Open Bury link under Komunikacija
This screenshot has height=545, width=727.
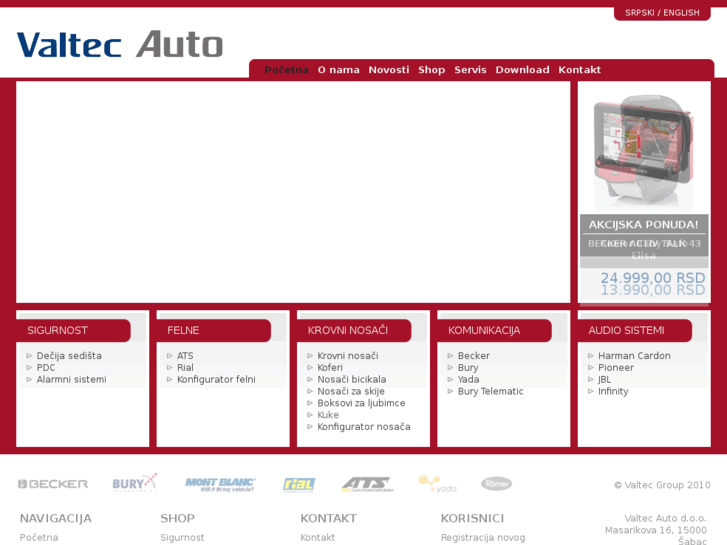[x=468, y=367]
